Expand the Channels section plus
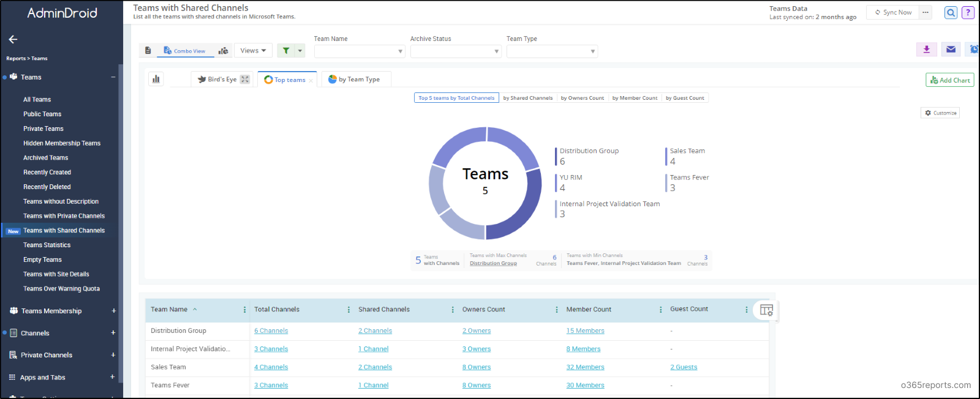This screenshot has height=399, width=980. point(113,333)
